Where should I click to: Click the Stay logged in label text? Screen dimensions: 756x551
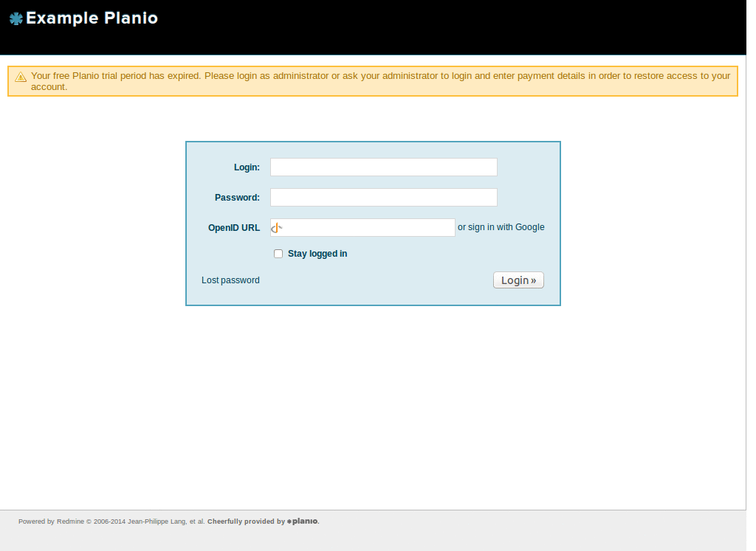point(317,254)
